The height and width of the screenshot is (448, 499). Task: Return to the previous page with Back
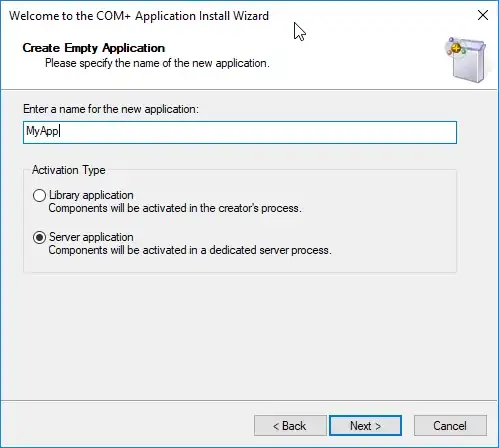click(x=290, y=426)
